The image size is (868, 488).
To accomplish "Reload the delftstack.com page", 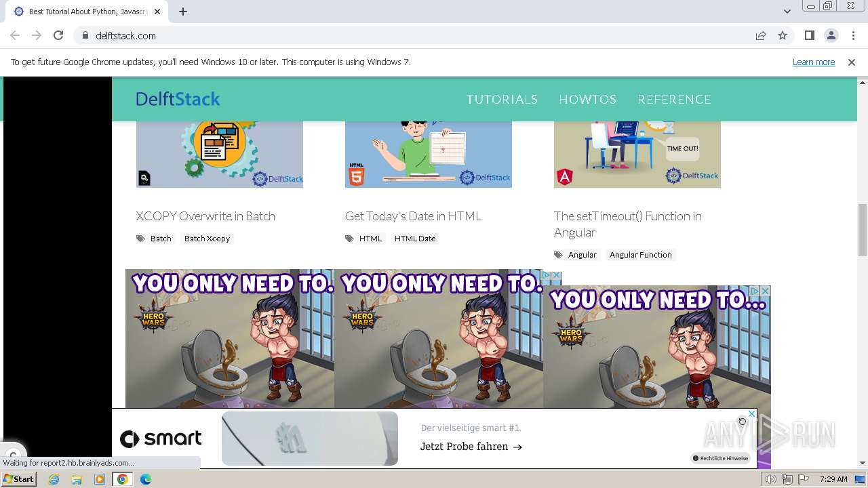I will point(58,35).
